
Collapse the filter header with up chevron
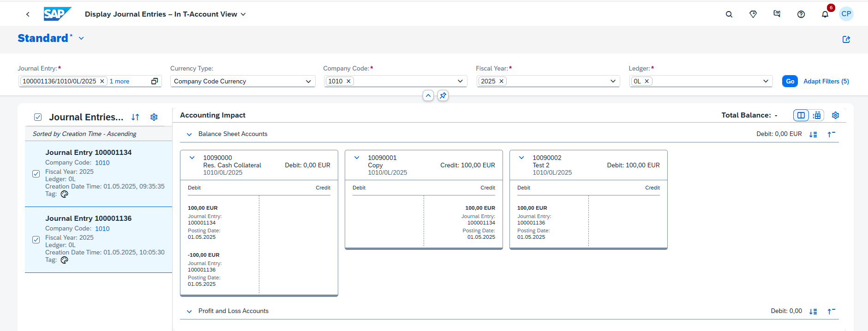click(x=428, y=95)
